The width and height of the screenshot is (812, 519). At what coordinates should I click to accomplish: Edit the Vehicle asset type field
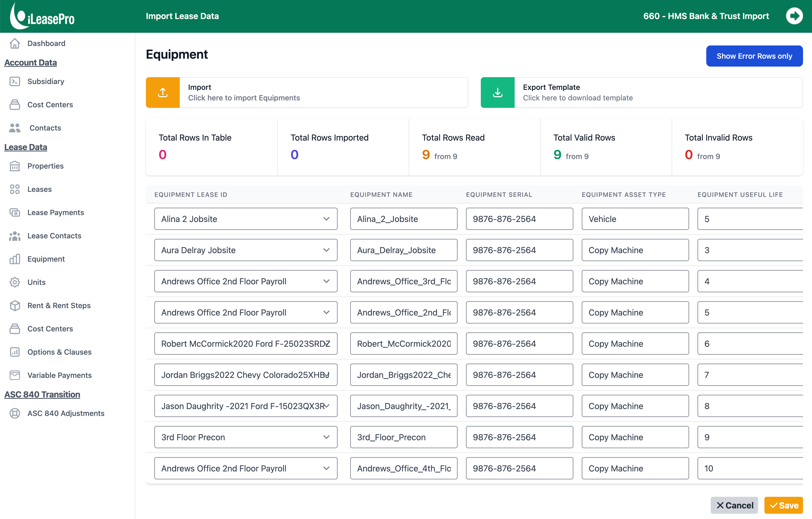635,219
